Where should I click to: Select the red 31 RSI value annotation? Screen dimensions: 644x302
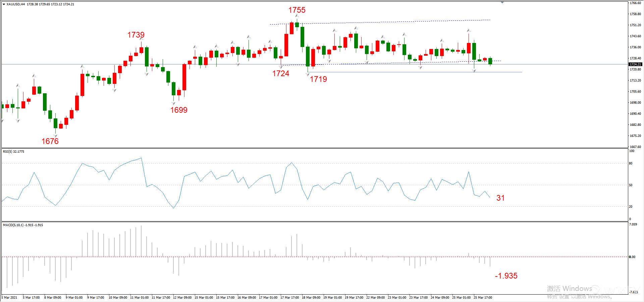(x=500, y=198)
